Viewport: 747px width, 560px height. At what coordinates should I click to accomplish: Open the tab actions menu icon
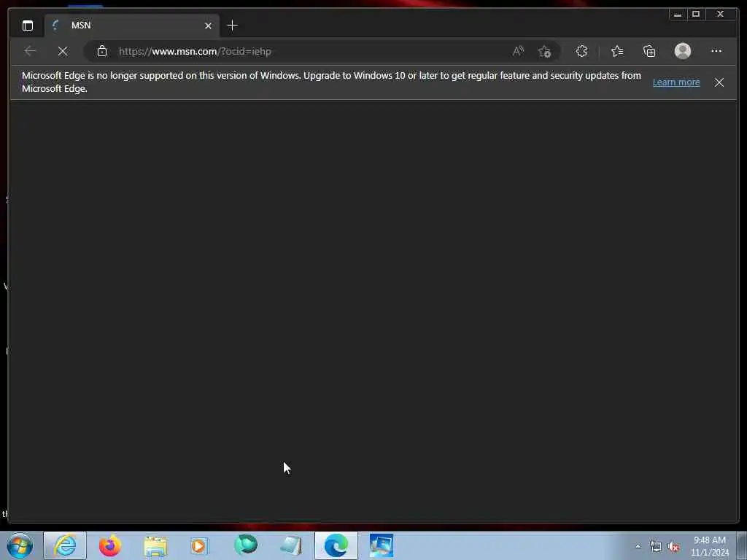pyautogui.click(x=28, y=26)
